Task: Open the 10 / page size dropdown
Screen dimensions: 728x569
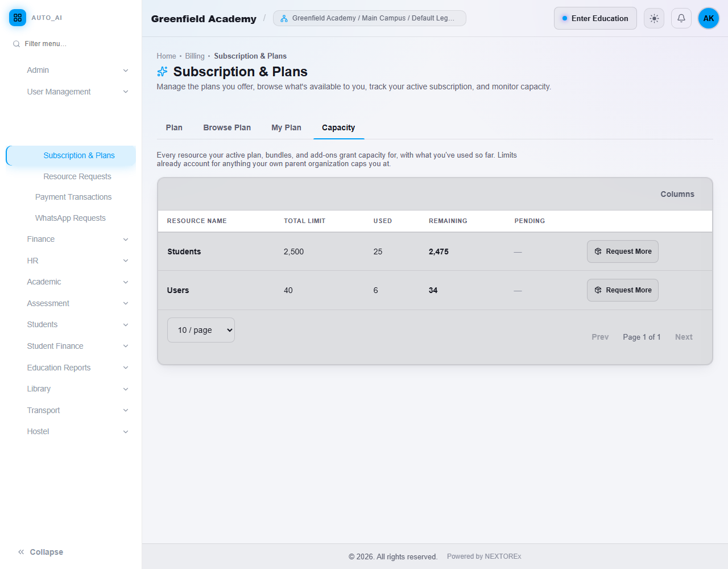Action: [201, 330]
